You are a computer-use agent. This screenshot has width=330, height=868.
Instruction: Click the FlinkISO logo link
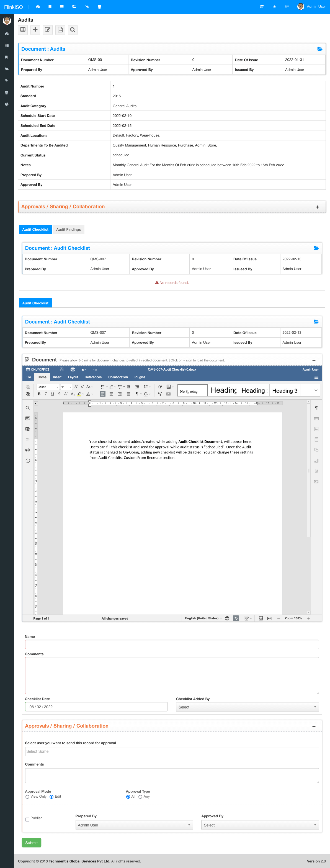pyautogui.click(x=14, y=7)
